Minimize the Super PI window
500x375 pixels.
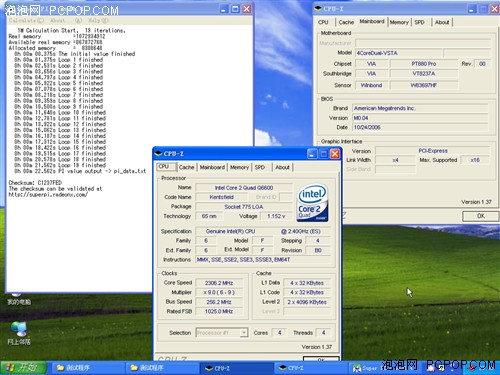pos(224,9)
